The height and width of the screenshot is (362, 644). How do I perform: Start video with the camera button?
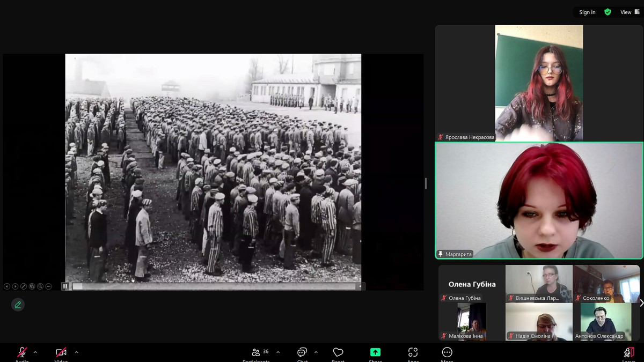61,352
